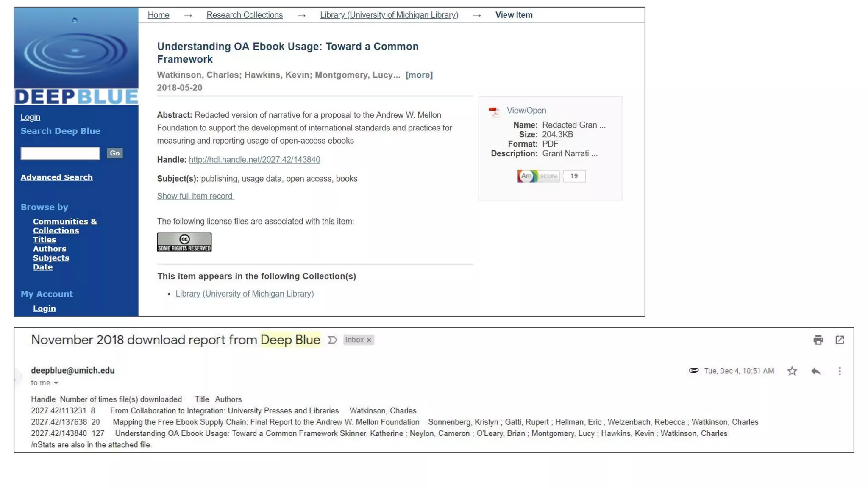This screenshot has height=488, width=868.
Task: Click the Go search button
Action: pyautogui.click(x=114, y=153)
